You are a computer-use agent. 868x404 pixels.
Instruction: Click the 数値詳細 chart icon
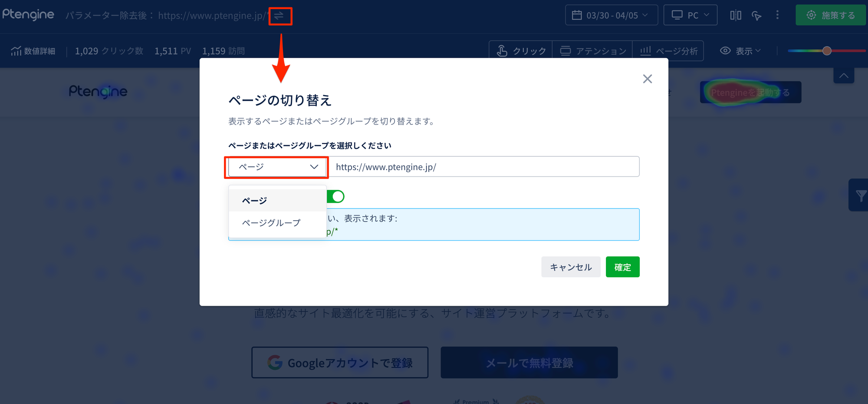click(16, 51)
